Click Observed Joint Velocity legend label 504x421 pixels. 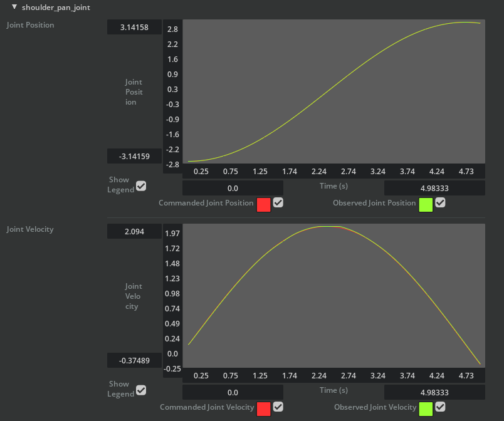(x=375, y=407)
